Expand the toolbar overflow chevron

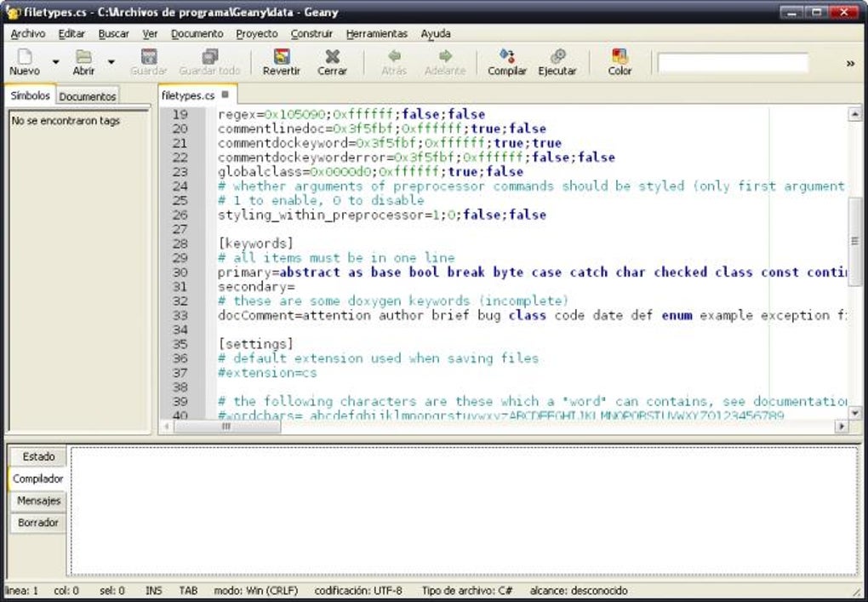pos(850,64)
